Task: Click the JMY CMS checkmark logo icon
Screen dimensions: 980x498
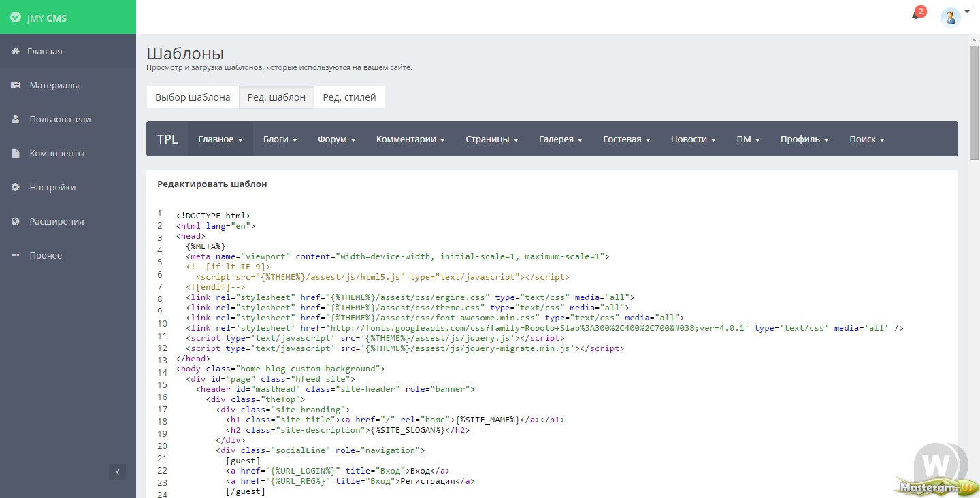Action: click(x=16, y=18)
